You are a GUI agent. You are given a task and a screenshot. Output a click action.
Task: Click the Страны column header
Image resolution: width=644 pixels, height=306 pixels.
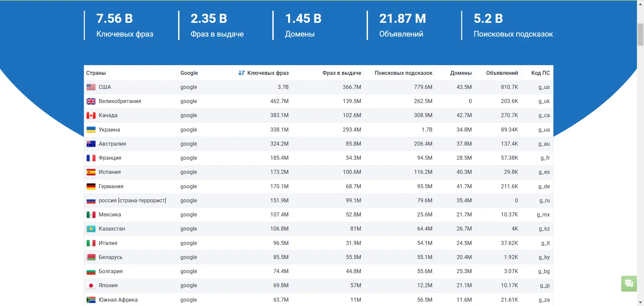tap(96, 73)
